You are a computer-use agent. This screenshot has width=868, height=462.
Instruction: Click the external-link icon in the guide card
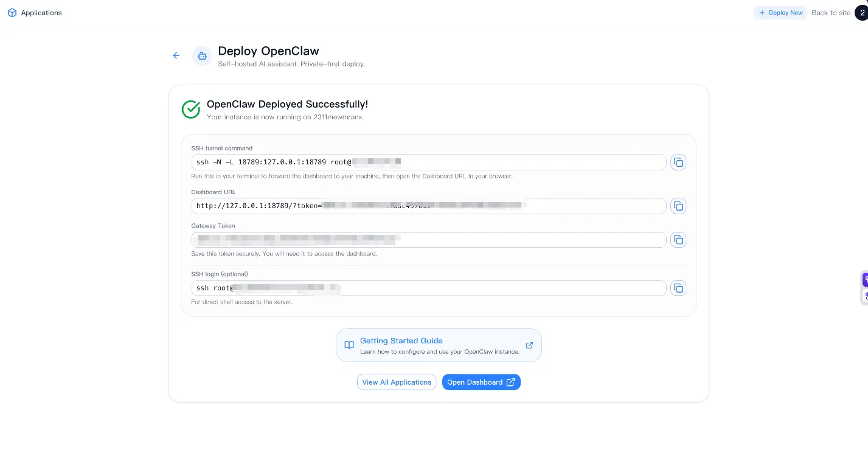[529, 345]
